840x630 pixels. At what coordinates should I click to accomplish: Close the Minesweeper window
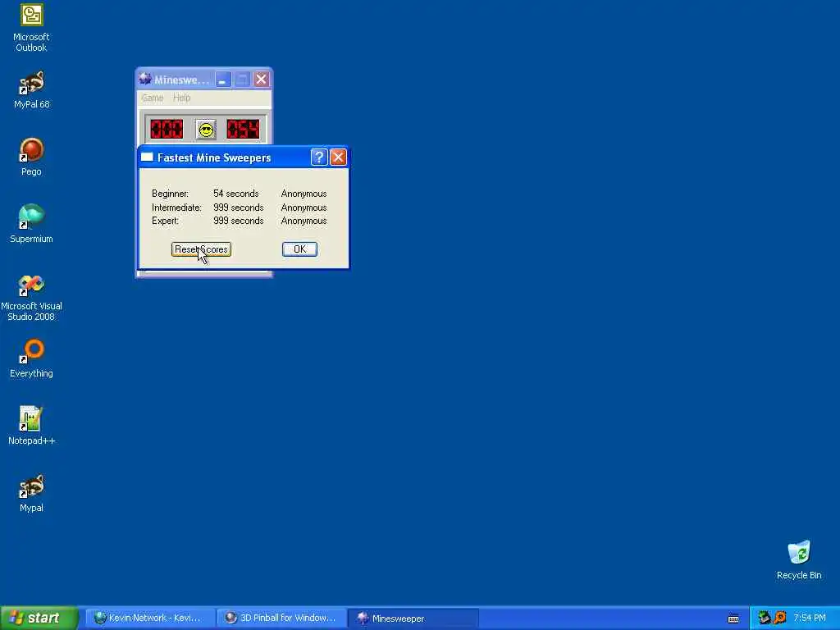pyautogui.click(x=261, y=80)
